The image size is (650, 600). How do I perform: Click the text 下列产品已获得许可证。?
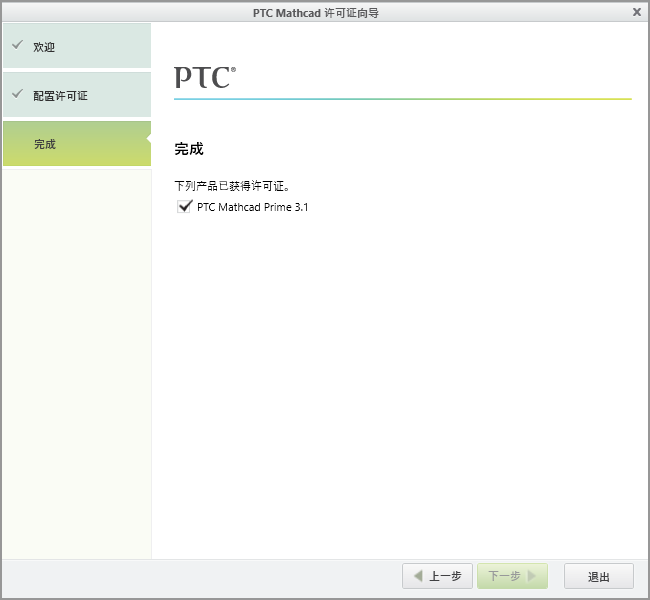(x=232, y=186)
